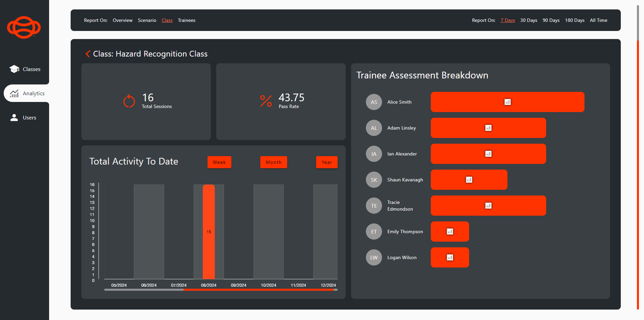Show activity by Week
Screen dimensions: 644x320
click(x=219, y=162)
